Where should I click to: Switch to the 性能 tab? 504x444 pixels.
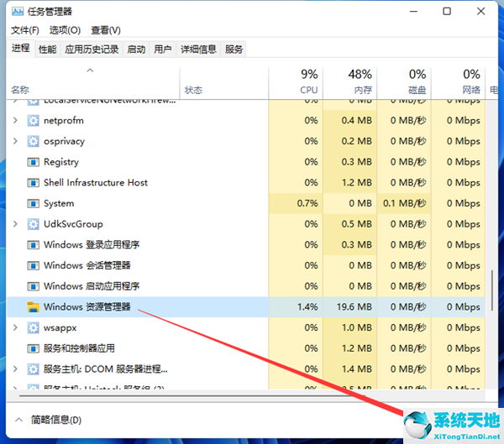click(x=48, y=50)
